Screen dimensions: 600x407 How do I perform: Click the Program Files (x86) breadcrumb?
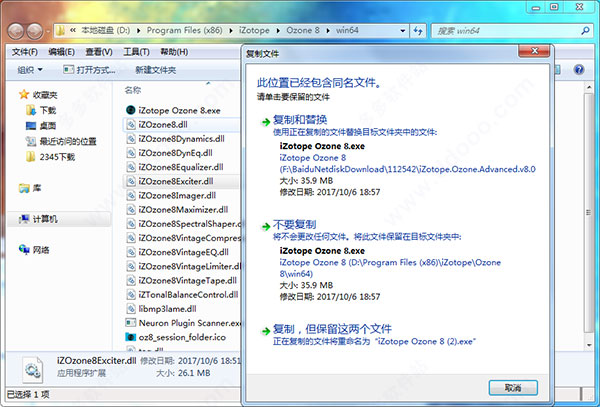[x=184, y=30]
